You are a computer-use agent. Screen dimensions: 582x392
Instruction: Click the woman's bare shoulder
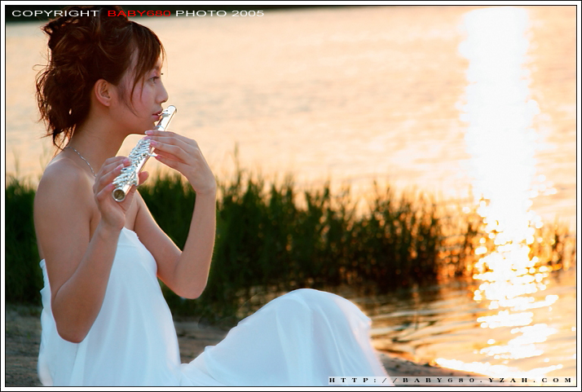(x=61, y=183)
